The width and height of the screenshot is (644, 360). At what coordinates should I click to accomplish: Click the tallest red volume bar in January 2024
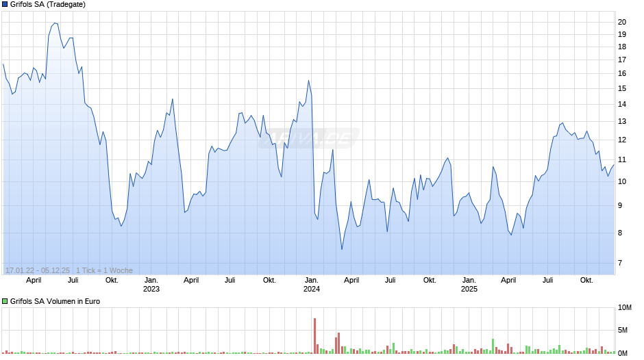(x=314, y=336)
